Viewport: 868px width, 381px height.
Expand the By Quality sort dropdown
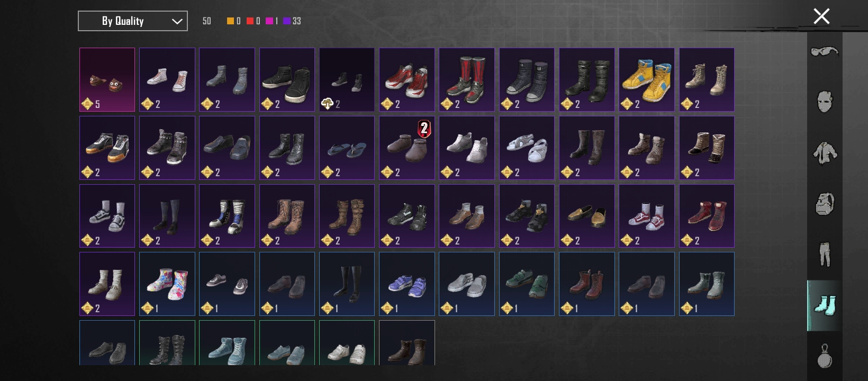133,21
